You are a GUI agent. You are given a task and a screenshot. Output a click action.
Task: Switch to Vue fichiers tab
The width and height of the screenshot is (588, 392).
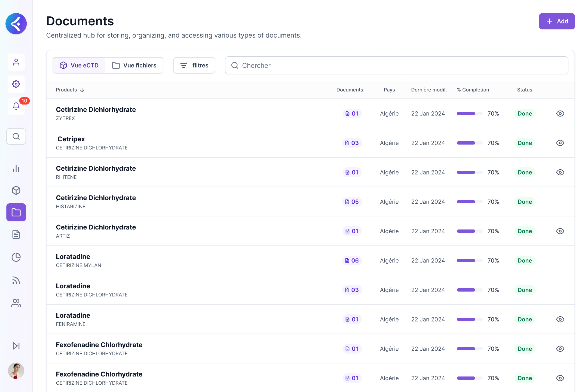tap(134, 65)
